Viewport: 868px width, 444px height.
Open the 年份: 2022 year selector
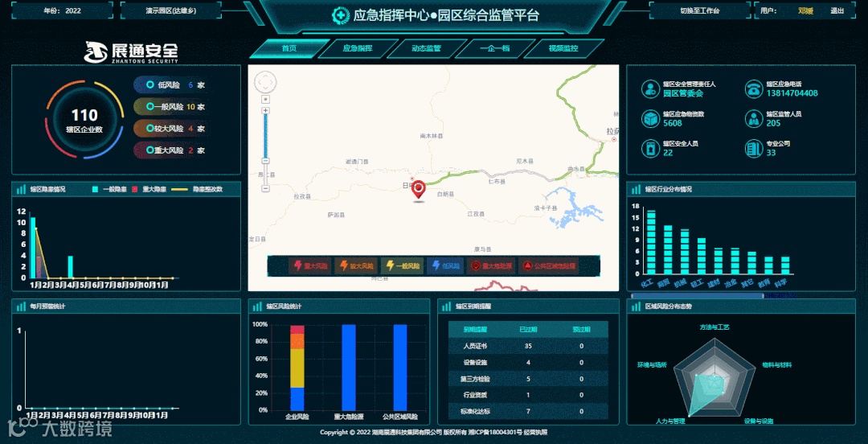tap(63, 10)
